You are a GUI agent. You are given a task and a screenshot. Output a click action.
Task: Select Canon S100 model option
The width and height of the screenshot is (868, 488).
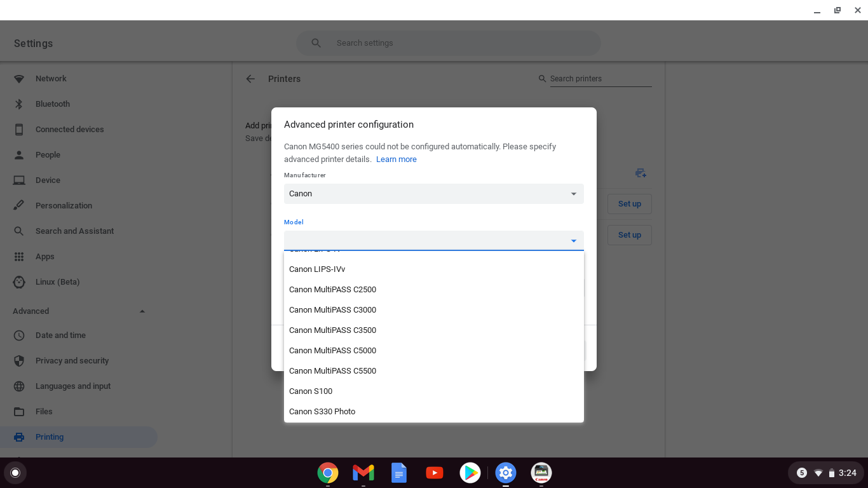(311, 391)
